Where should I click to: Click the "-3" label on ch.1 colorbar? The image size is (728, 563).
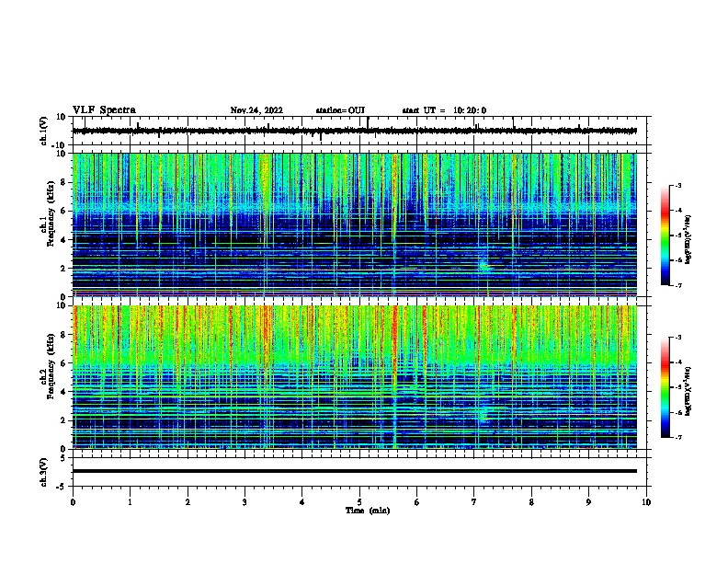(x=678, y=186)
